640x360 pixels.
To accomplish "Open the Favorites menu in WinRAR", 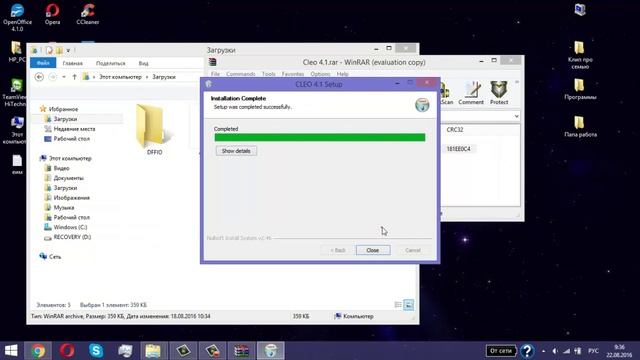I will pyautogui.click(x=293, y=74).
